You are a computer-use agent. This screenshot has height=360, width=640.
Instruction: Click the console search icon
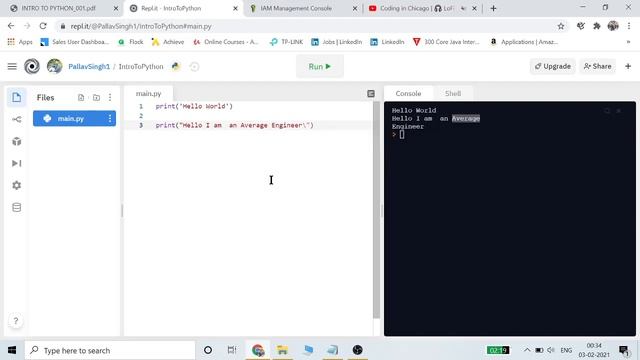607,111
